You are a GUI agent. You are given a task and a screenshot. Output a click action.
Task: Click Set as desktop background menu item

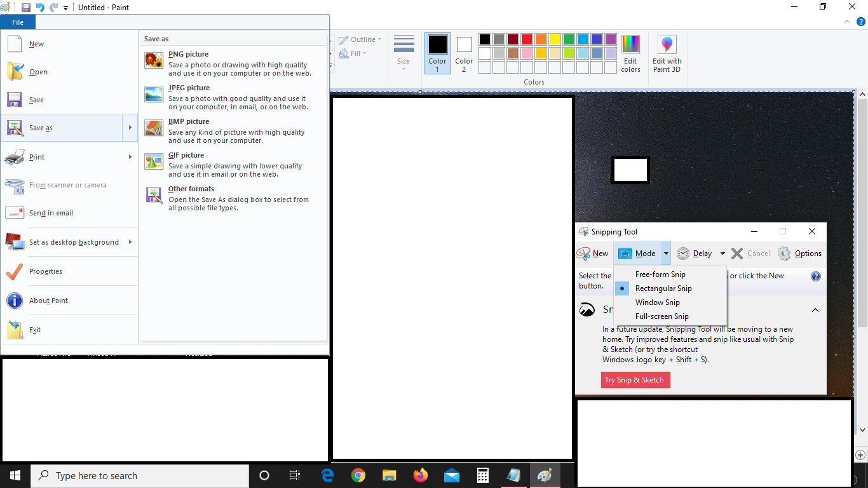coord(73,242)
